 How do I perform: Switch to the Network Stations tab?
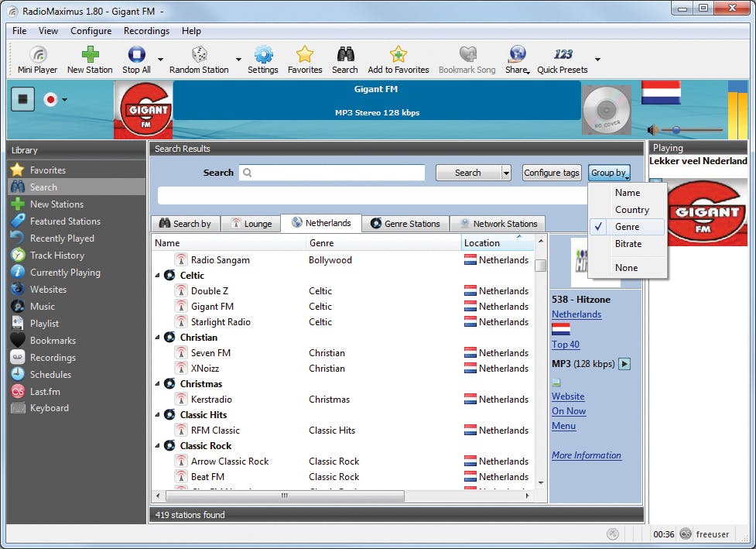tap(498, 224)
